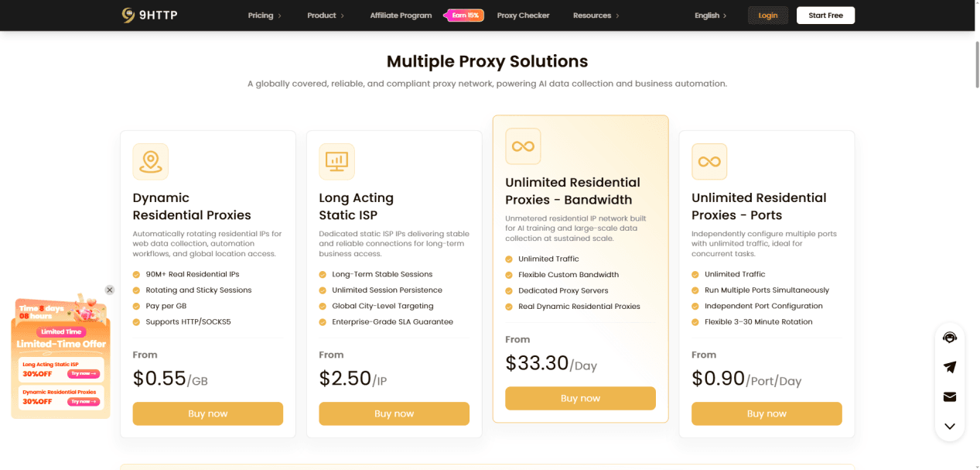Expand the Product dropdown

tap(326, 15)
